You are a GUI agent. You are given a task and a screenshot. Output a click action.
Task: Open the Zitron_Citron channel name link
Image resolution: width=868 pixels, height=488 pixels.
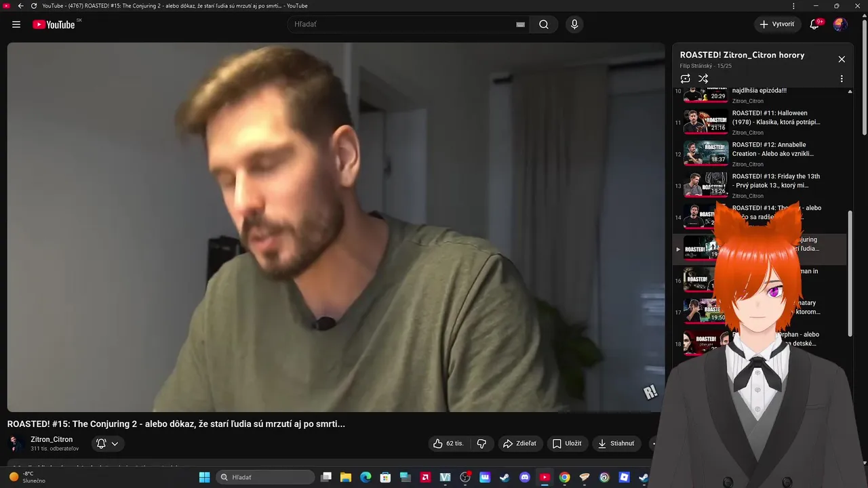tap(52, 439)
